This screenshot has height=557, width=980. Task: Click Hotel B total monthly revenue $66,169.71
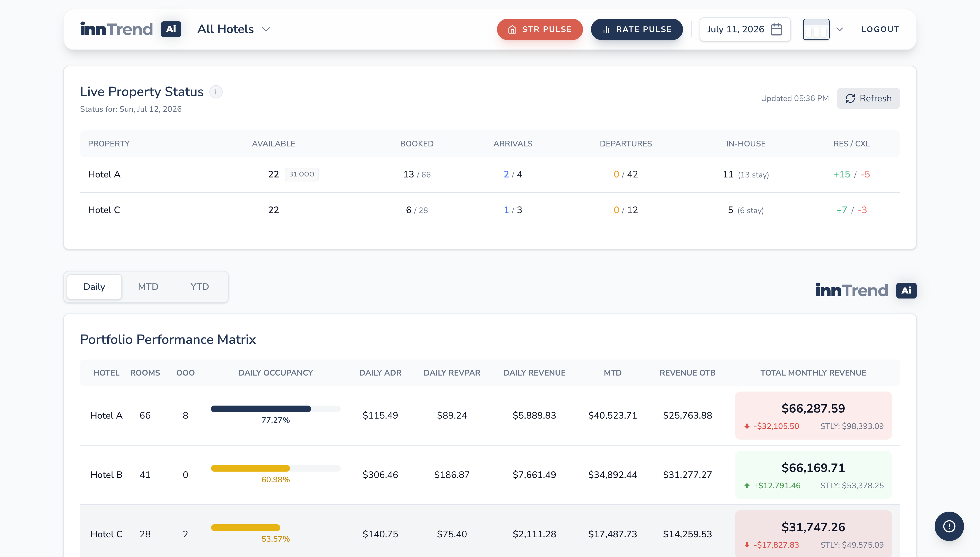coord(813,468)
